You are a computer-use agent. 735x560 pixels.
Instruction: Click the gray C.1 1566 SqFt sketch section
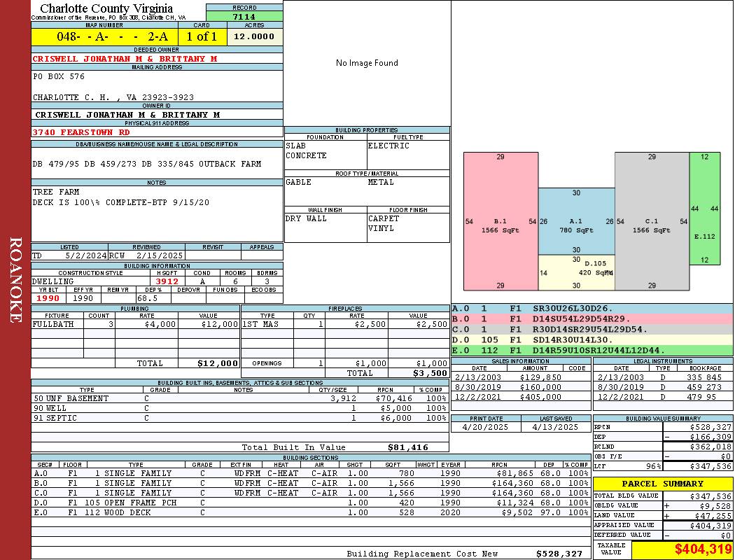point(652,221)
